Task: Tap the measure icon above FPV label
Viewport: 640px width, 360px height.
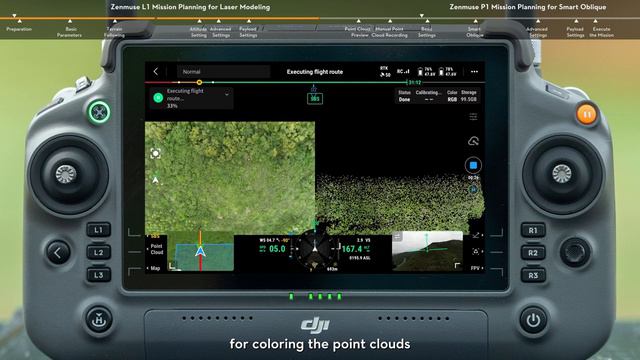Action: 476,236
